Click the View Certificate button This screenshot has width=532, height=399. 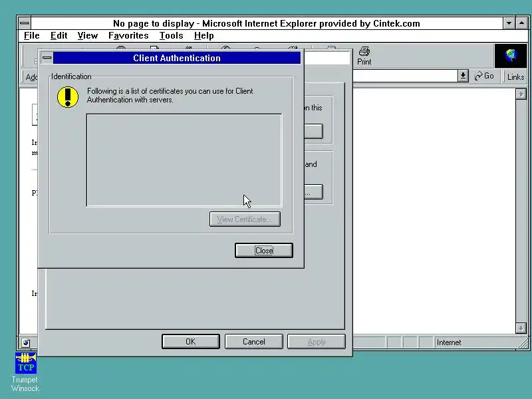pos(245,219)
